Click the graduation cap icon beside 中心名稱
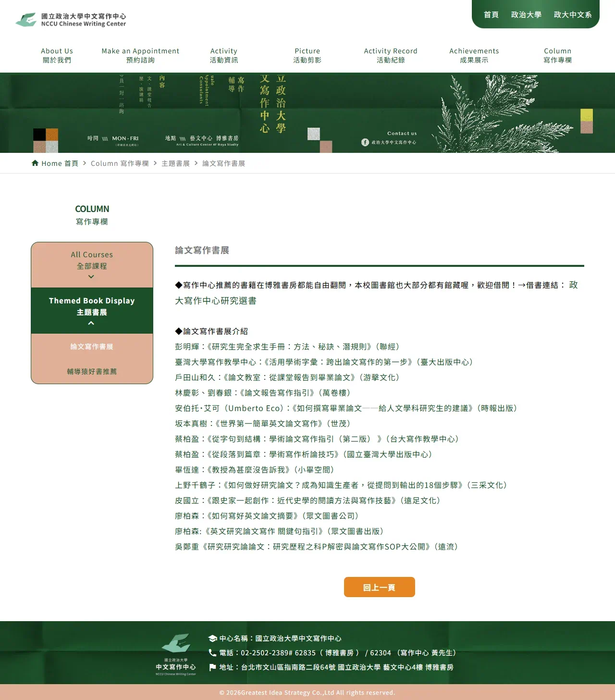 [x=212, y=638]
